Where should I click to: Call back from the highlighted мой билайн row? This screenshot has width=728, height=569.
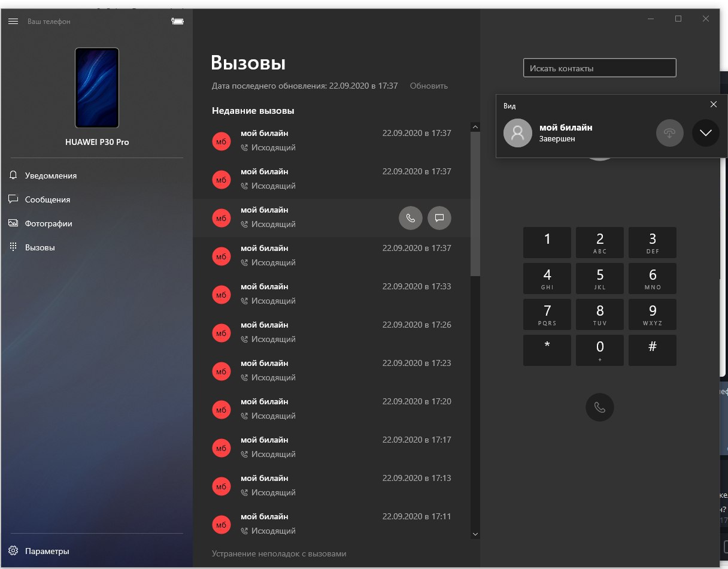pyautogui.click(x=411, y=218)
